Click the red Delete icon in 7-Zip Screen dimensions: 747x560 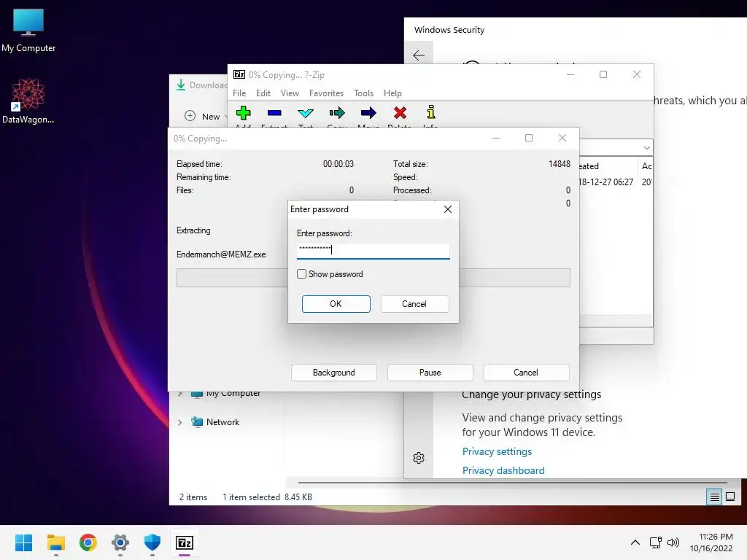click(400, 113)
